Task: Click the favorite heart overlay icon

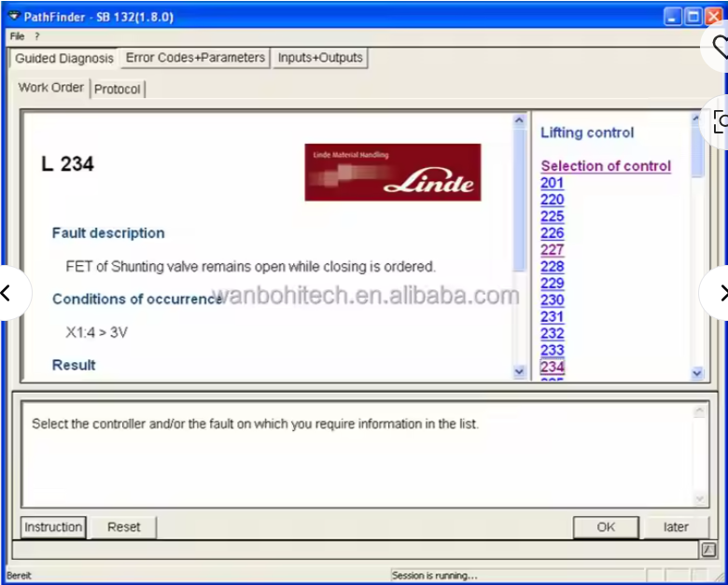Action: (718, 46)
